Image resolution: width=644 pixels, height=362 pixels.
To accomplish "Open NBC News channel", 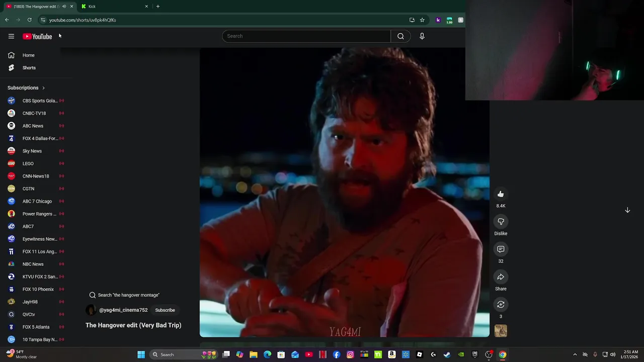I will (35, 264).
